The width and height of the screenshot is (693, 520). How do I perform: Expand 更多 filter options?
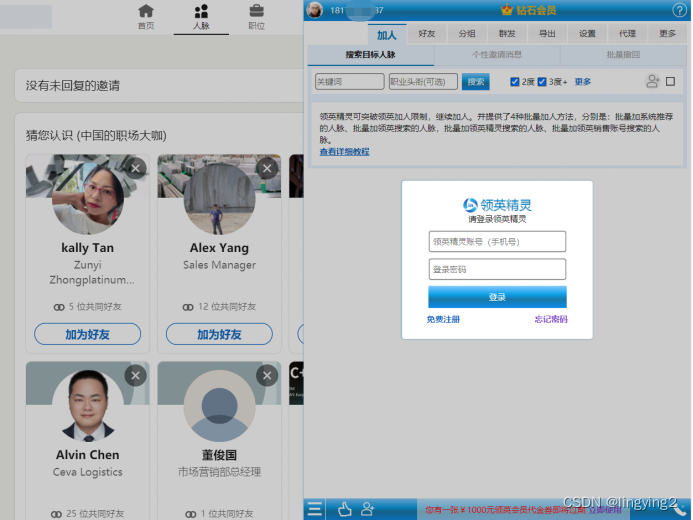tap(583, 82)
